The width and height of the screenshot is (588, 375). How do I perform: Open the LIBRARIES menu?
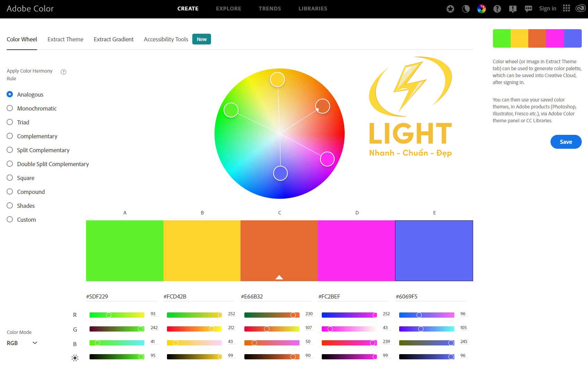313,9
